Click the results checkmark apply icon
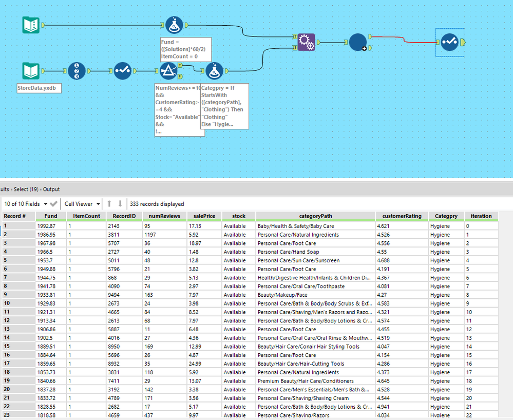The image size is (513, 420). (54, 204)
